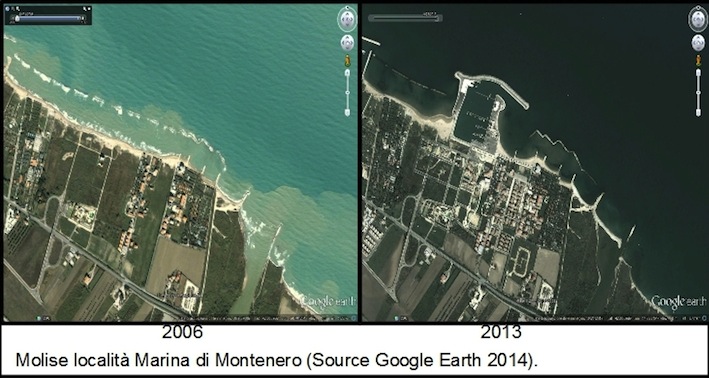Click the zoom slider handle in the 2013 view
The width and height of the screenshot is (709, 378).
698,92
